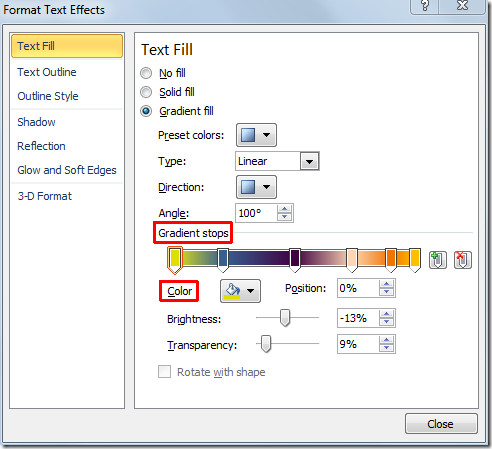Click the Add gradient stop icon
This screenshot has width=492, height=449.
pos(438,260)
